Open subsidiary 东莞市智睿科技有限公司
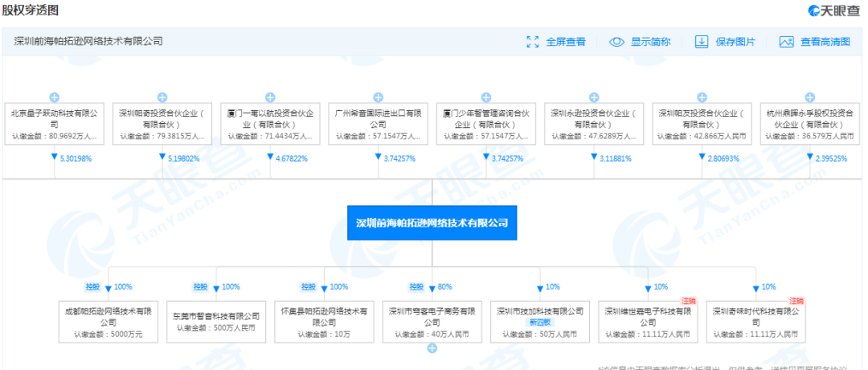Viewport: 868px width, 370px height. tap(216, 322)
